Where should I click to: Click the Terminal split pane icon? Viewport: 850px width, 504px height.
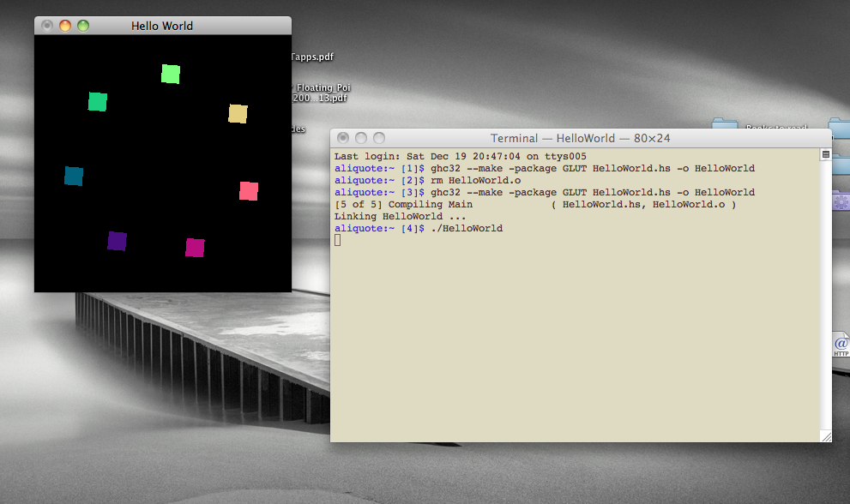[x=826, y=155]
